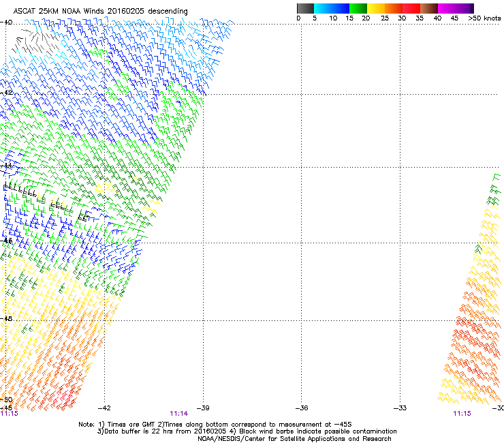Click the '-36' longitude label
Viewport: 504px width, 443px height.
[302, 408]
